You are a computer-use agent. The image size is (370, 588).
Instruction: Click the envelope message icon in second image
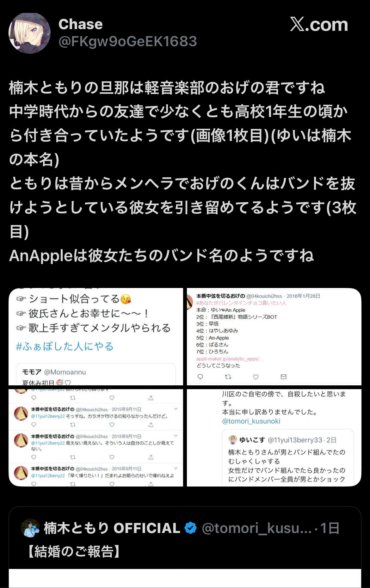click(x=284, y=377)
